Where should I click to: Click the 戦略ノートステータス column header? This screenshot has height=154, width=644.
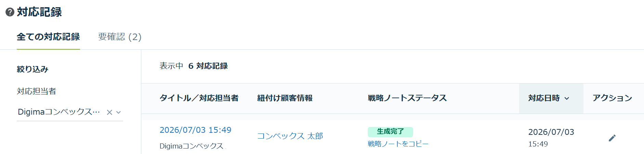[x=407, y=98]
